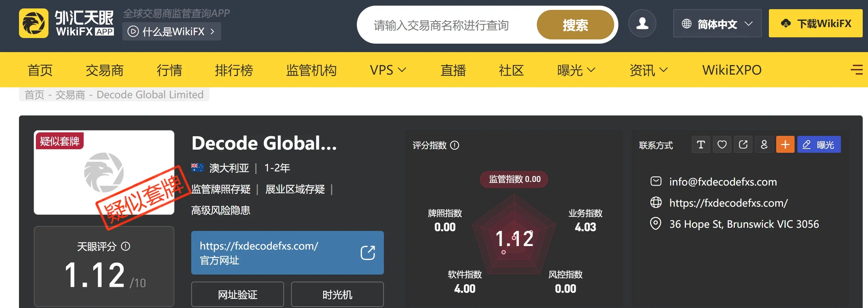Click the person icon in contact toolbar
The width and height of the screenshot is (868, 308).
click(764, 144)
